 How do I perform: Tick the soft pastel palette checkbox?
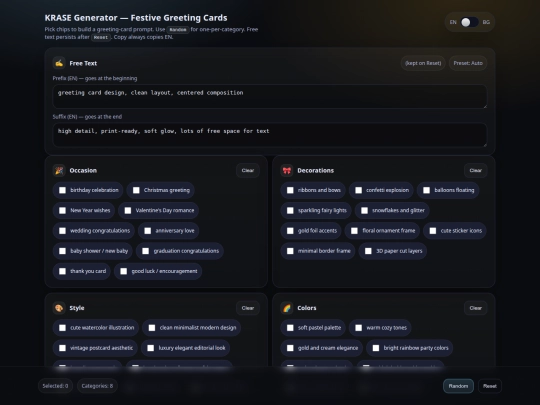pos(290,328)
